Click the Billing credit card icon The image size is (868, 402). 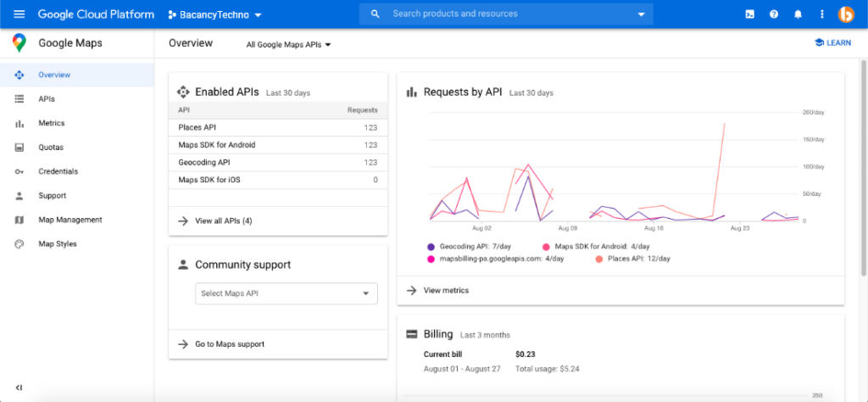tap(411, 334)
